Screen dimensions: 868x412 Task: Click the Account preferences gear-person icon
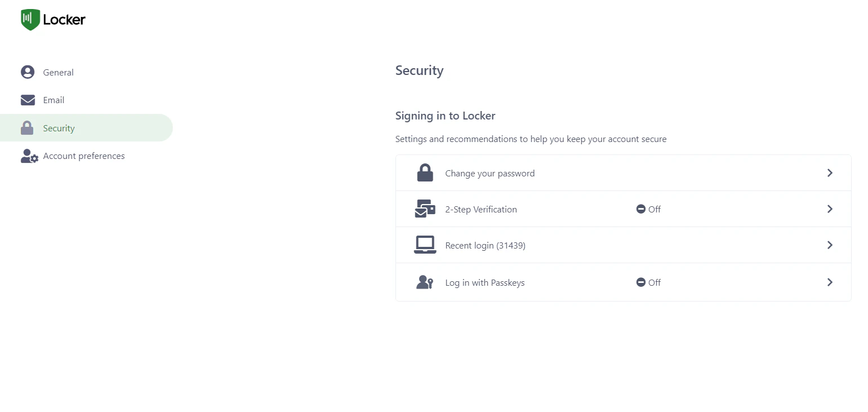(28, 156)
